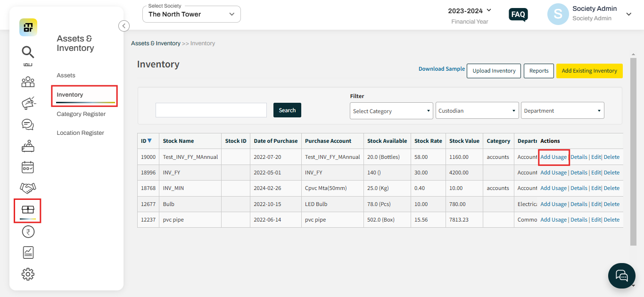Click Add Usage for Test_INV_FY_MAnnual
The width and height of the screenshot is (644, 297).
coord(553,157)
